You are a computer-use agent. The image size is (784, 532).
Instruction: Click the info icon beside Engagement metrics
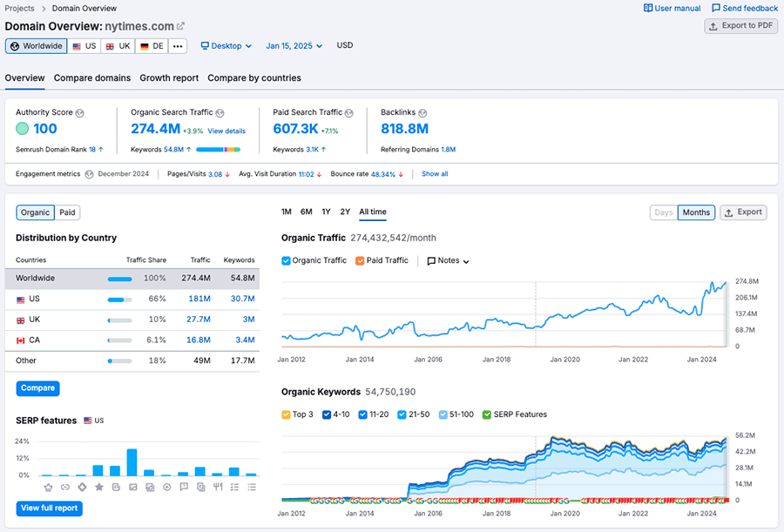coord(89,174)
